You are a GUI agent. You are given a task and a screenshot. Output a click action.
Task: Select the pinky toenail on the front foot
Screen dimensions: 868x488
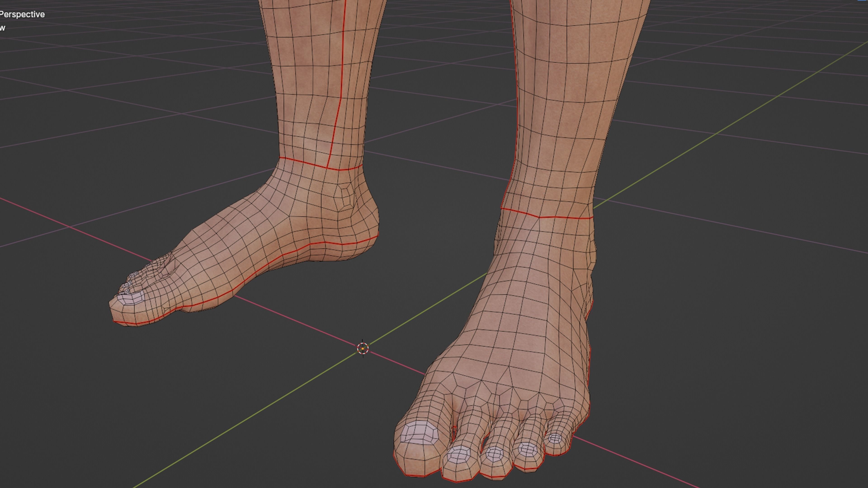point(555,439)
